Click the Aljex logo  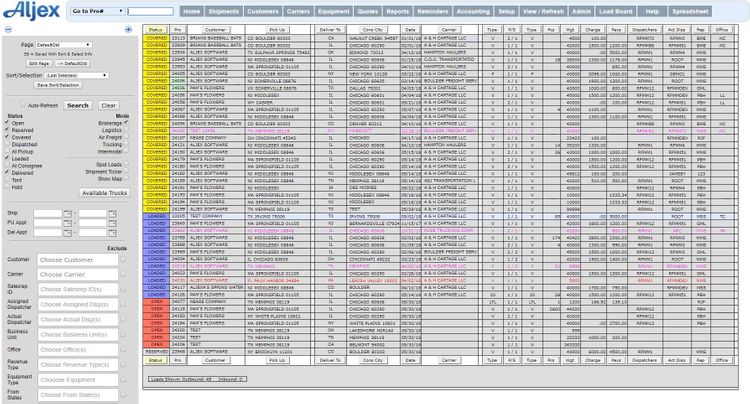click(31, 11)
